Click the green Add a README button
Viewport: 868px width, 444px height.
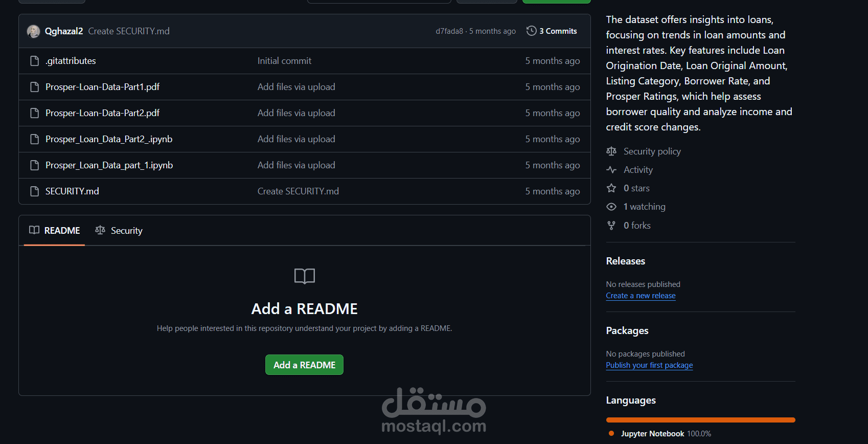tap(305, 365)
